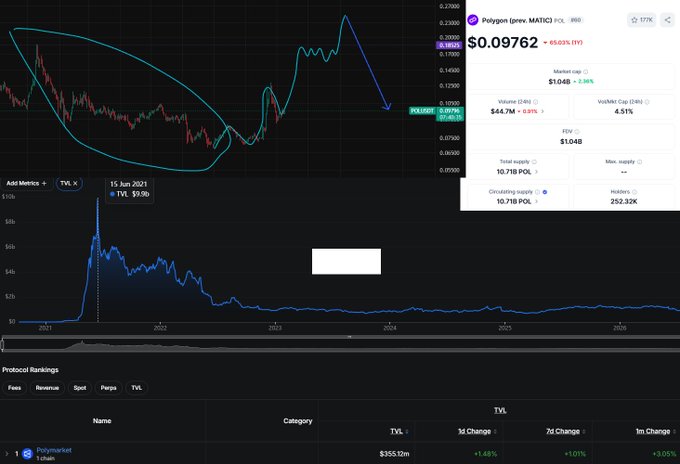Remove the TVL metric chip

click(x=75, y=183)
